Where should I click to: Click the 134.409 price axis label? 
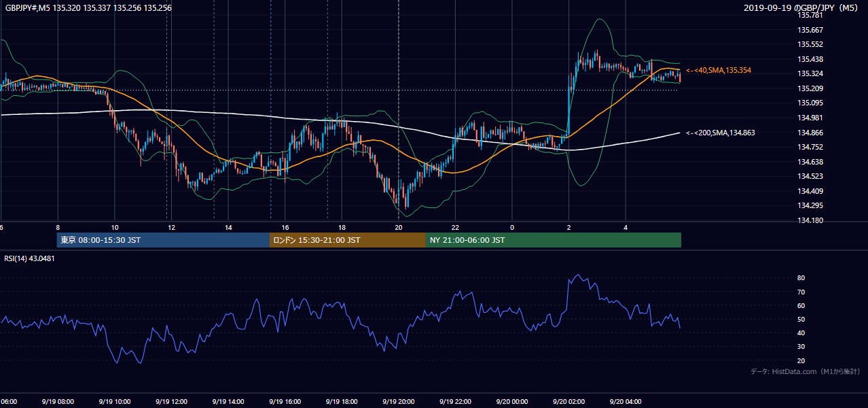(810, 191)
